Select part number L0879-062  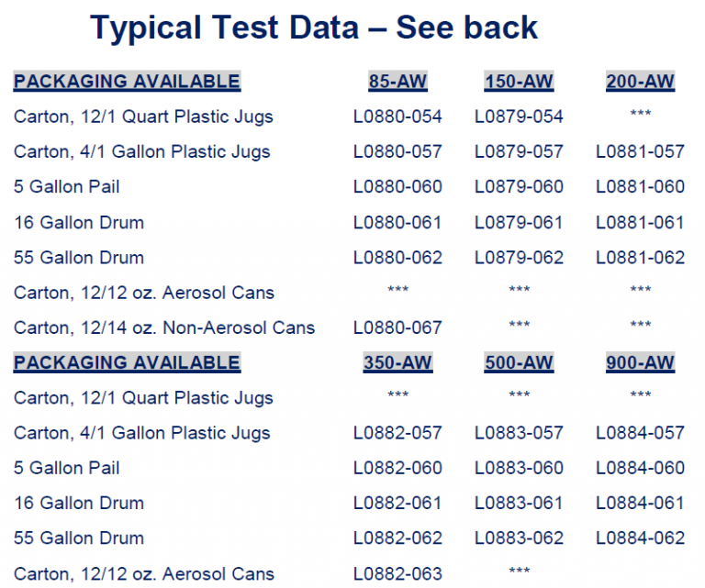pos(519,257)
